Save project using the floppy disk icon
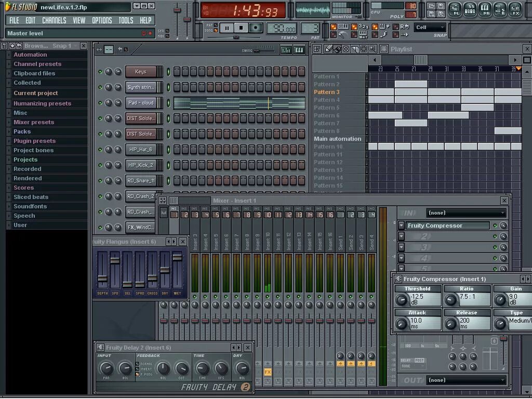This screenshot has height=399, width=532. tap(441, 6)
